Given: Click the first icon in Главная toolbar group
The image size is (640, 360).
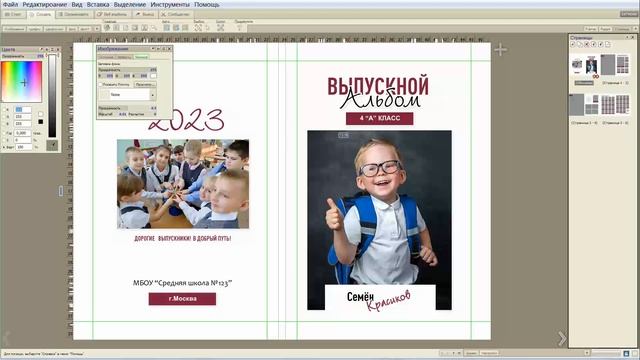Looking at the screenshot, I should [x=107, y=28].
